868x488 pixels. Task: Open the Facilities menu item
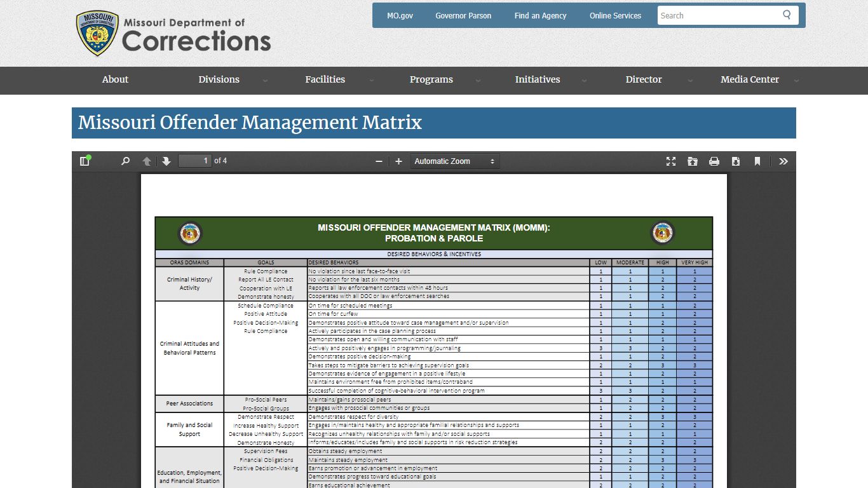tap(325, 79)
